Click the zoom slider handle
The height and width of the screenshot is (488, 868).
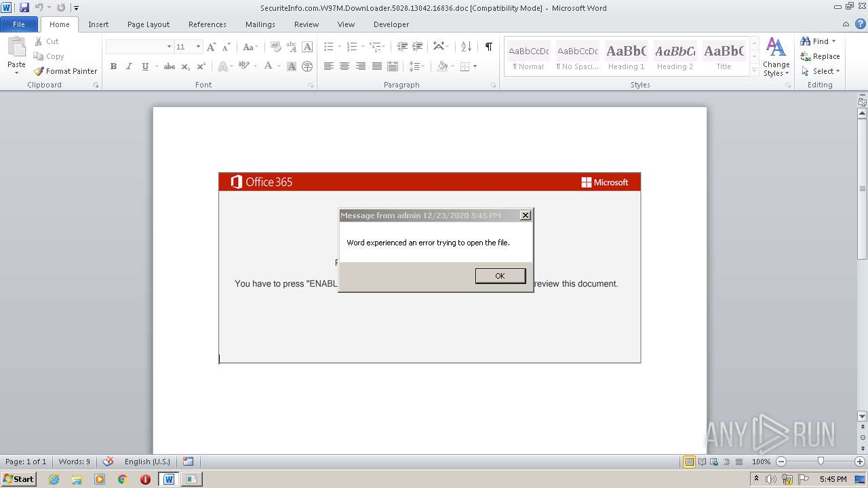(x=821, y=462)
